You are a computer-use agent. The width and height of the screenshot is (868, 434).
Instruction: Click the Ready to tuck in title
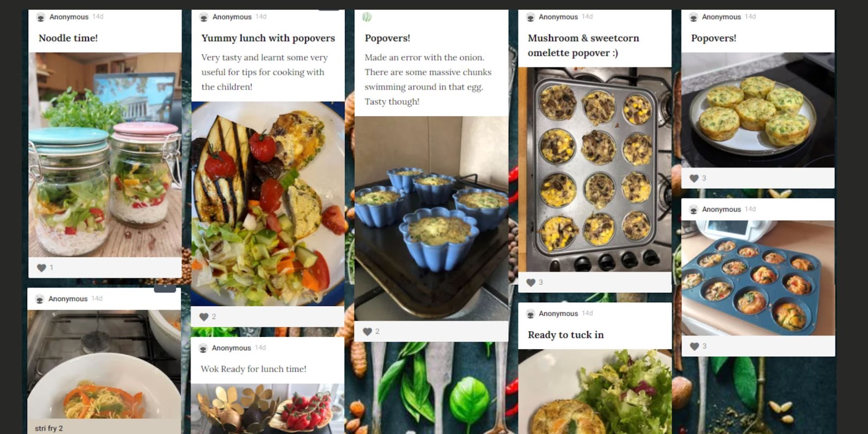566,335
